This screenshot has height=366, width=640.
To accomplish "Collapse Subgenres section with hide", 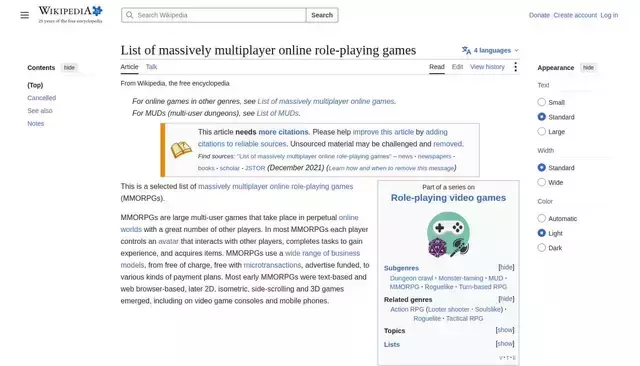I will click(x=506, y=267).
